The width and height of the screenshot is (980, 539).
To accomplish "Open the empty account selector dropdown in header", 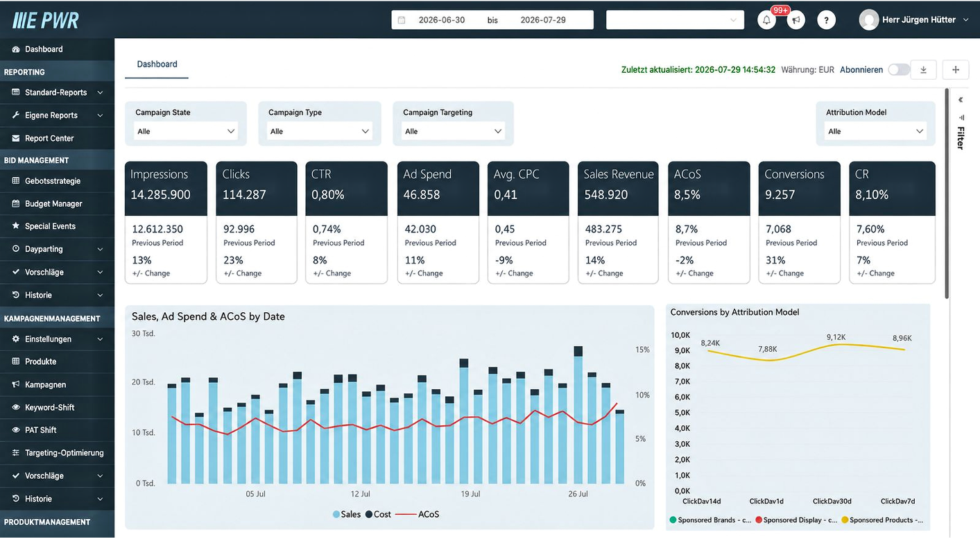I will pyautogui.click(x=675, y=20).
